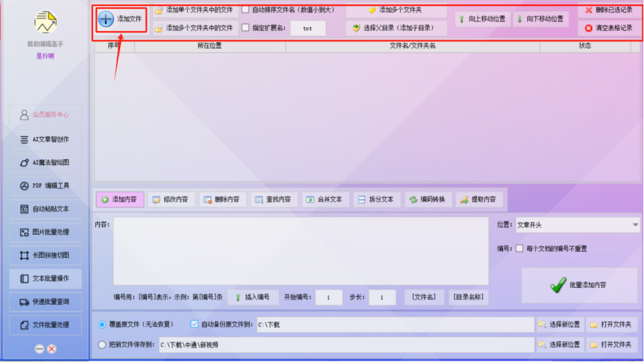Image resolution: width=644 pixels, height=362 pixels.
Task: Click save path field C:\下载\中通\新视频
Action: pyautogui.click(x=346, y=344)
